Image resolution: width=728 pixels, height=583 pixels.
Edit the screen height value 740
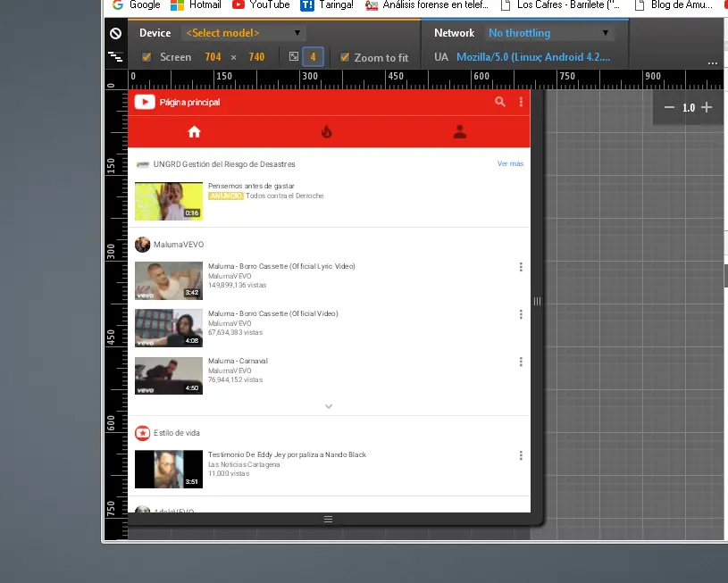tap(256, 57)
